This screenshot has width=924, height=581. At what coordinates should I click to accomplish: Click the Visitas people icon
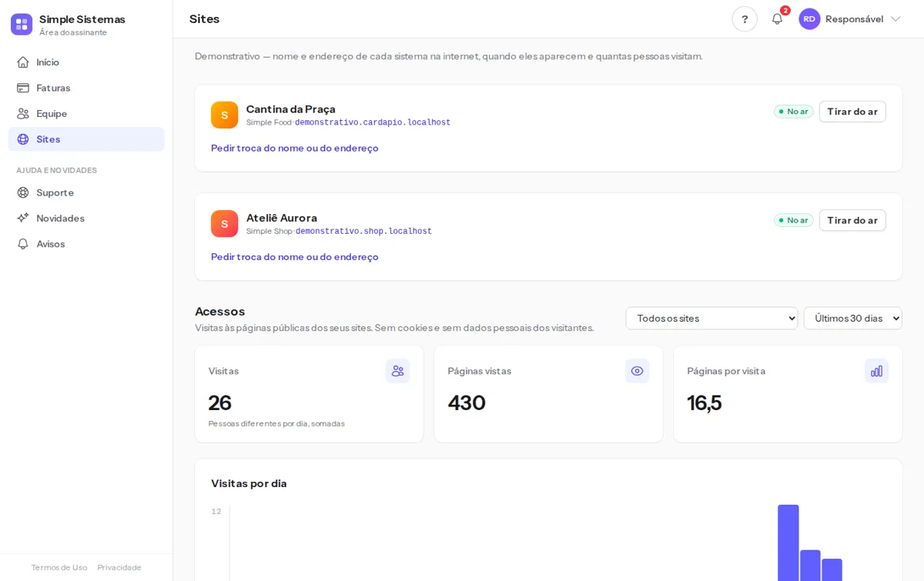(x=397, y=371)
